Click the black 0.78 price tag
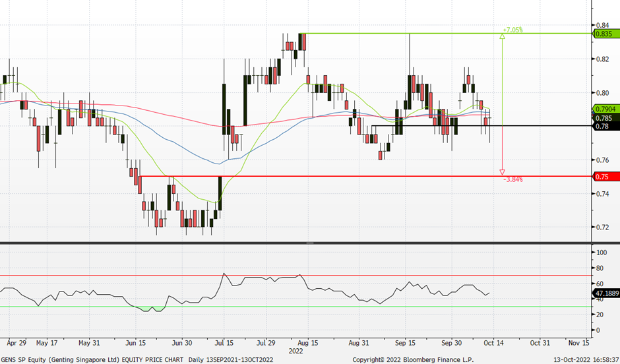The image size is (620, 364). (x=600, y=126)
